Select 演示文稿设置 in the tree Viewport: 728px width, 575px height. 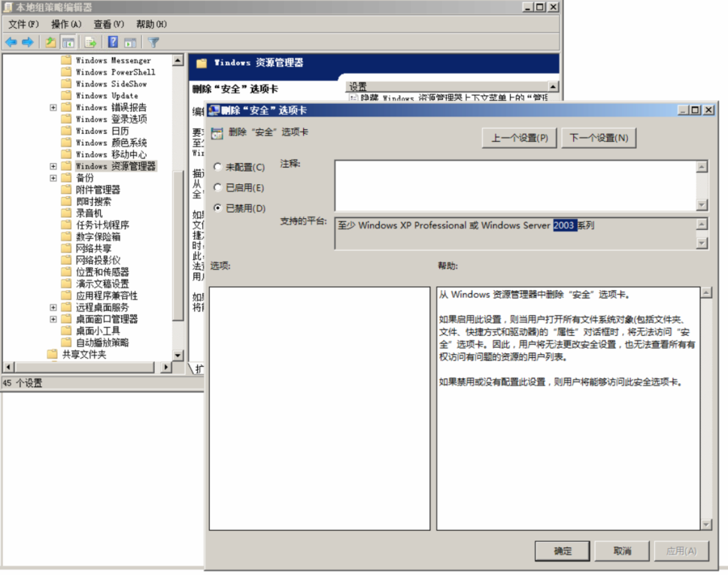(x=102, y=283)
